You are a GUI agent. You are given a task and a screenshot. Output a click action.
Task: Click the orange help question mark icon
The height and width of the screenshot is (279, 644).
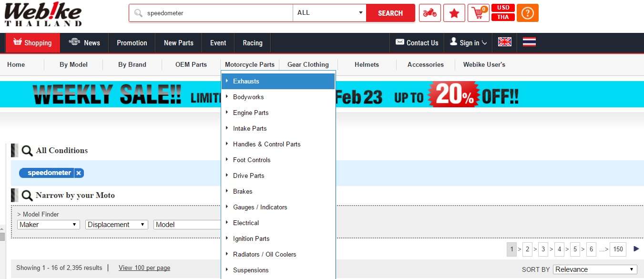528,13
